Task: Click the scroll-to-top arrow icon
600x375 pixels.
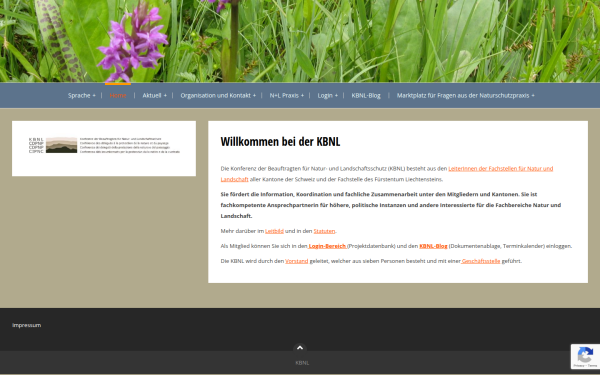Action: [300, 348]
